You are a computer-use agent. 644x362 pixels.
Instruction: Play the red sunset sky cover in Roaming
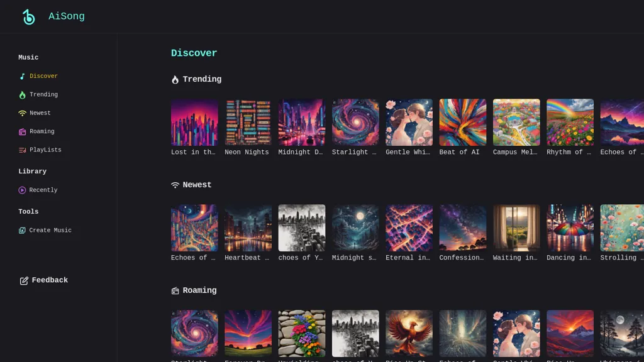[248, 333]
